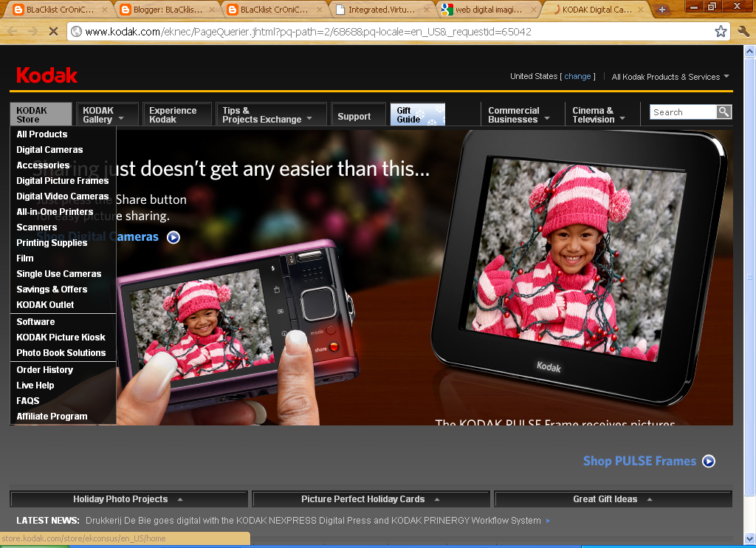756x548 pixels.
Task: Select Affiliate Program menu entry
Action: pos(52,416)
